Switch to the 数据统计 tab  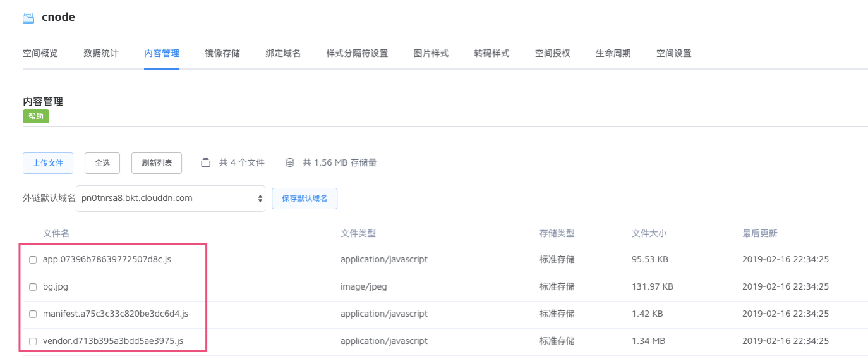click(101, 53)
